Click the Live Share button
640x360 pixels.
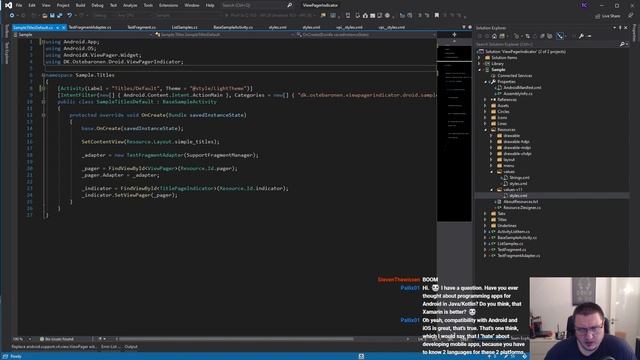pyautogui.click(x=607, y=16)
